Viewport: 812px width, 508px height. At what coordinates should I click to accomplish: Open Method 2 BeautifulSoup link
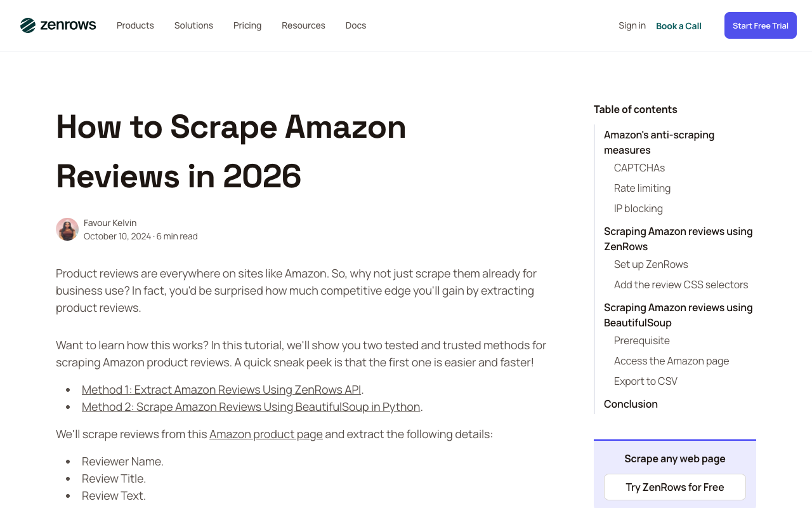(251, 406)
